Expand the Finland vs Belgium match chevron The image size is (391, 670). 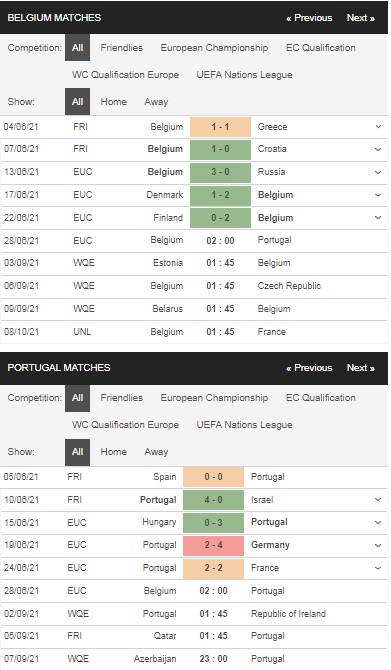coord(378,217)
